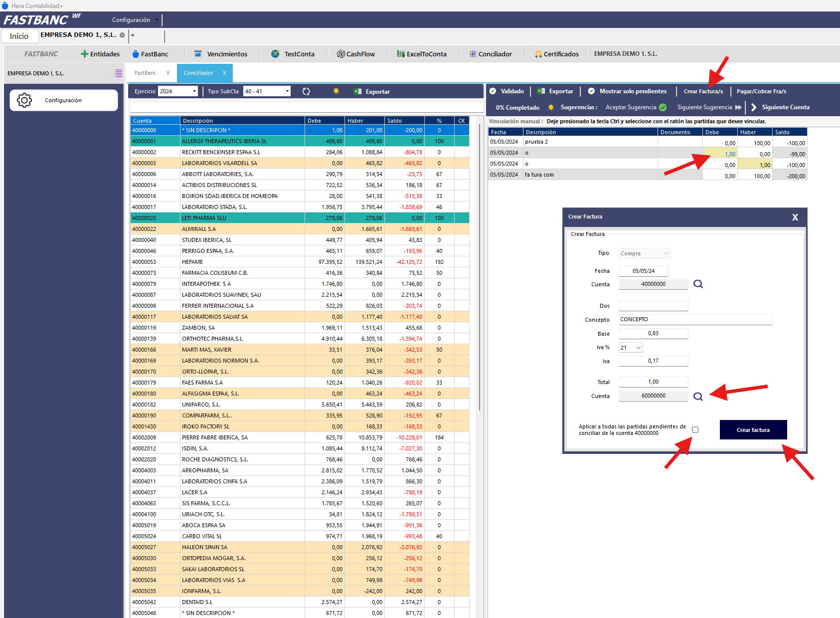Toggle Mostrar solo pendientes
Screen dimensions: 840x618
[x=627, y=91]
